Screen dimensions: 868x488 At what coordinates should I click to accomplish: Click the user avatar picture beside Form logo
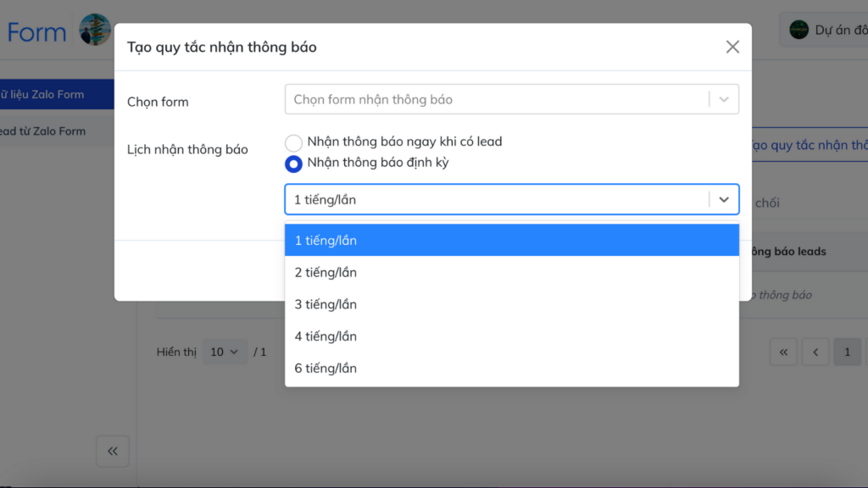point(95,30)
